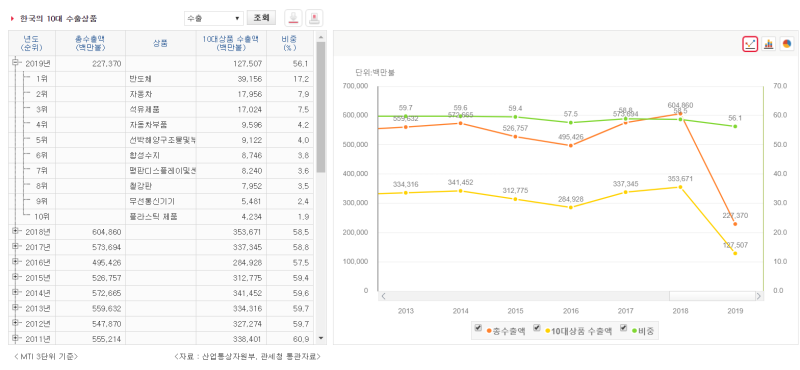Screen dimensions: 800x370
Task: Open the 수출 dropdown selector
Action: coord(213,18)
